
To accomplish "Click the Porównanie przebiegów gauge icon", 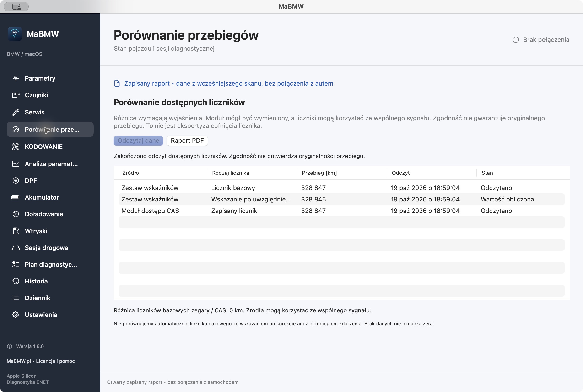I will pyautogui.click(x=16, y=129).
